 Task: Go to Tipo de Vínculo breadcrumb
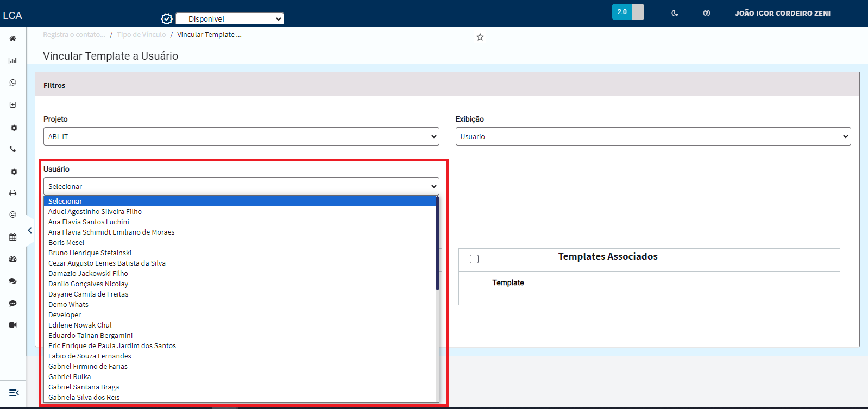point(141,34)
